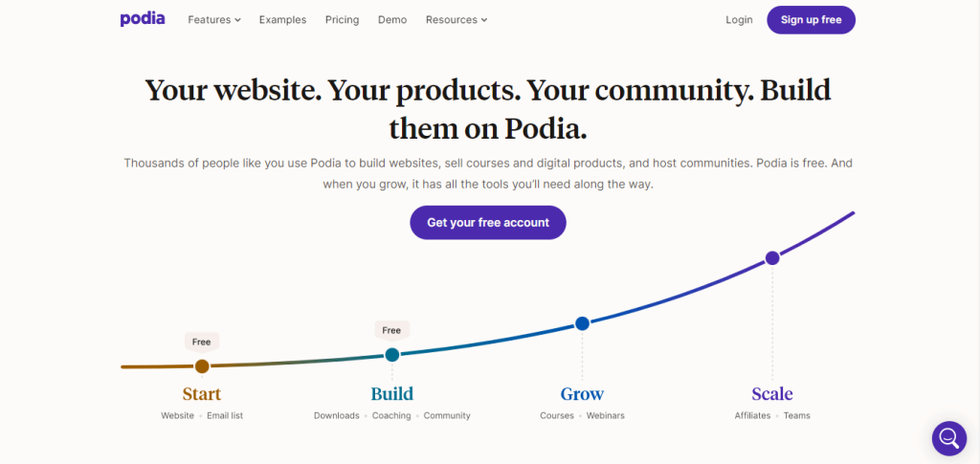Click the Free badge above Build
This screenshot has height=464, width=980.
391,330
